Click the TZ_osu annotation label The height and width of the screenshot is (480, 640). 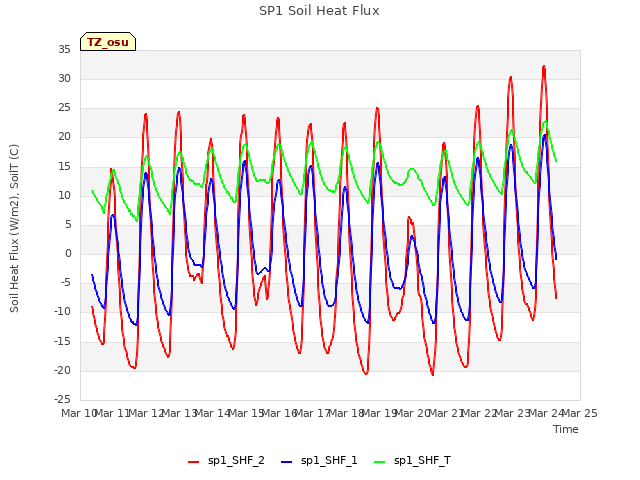108,42
